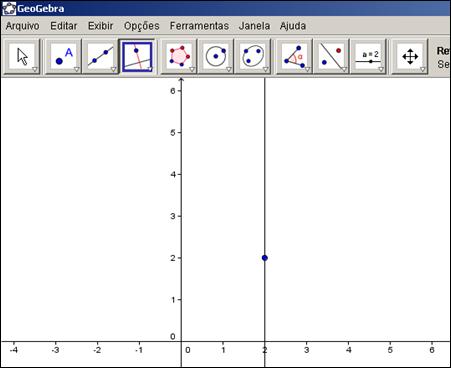
Task: Select the Move graphics view tool
Action: tap(410, 57)
